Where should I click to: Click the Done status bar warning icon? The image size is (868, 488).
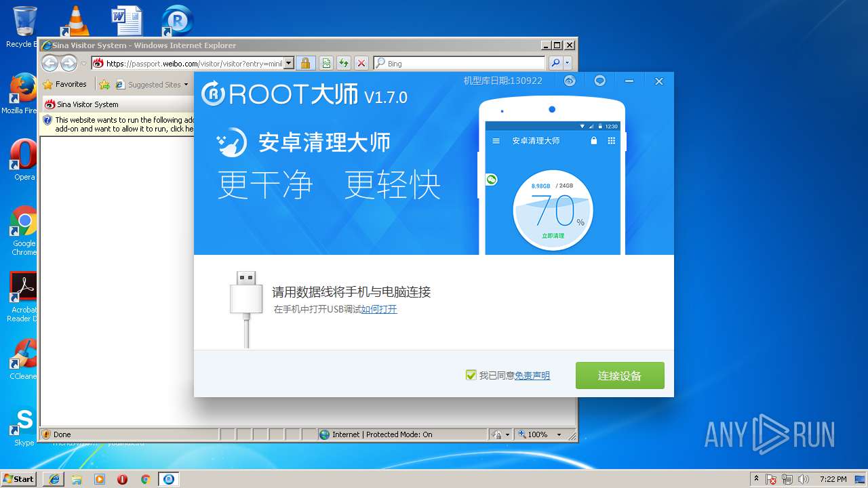click(46, 434)
